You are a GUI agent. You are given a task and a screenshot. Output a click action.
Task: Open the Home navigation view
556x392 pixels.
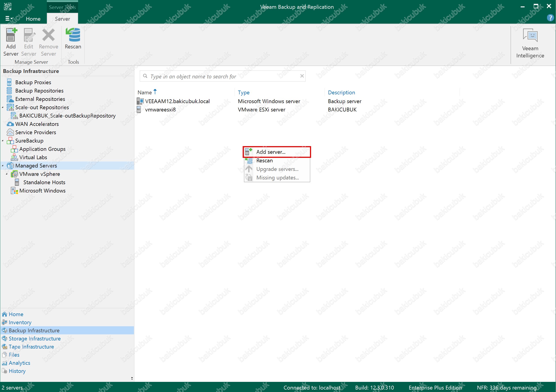pyautogui.click(x=16, y=314)
